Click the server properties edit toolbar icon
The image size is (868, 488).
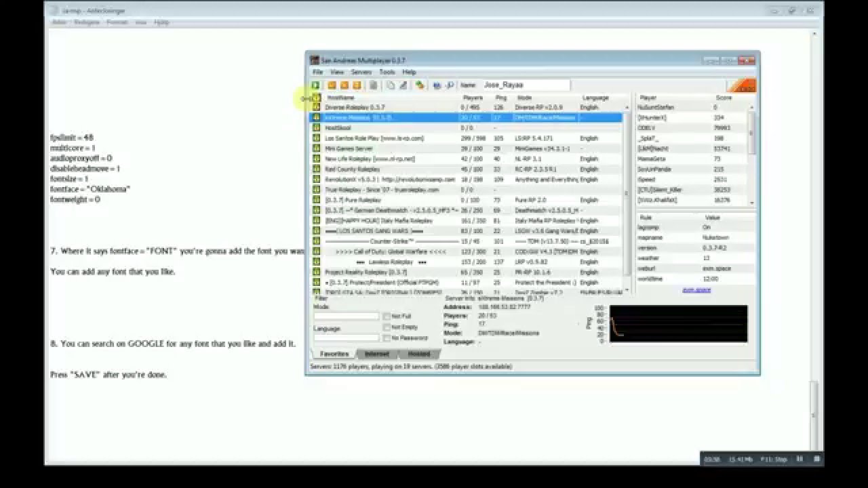[x=403, y=85]
